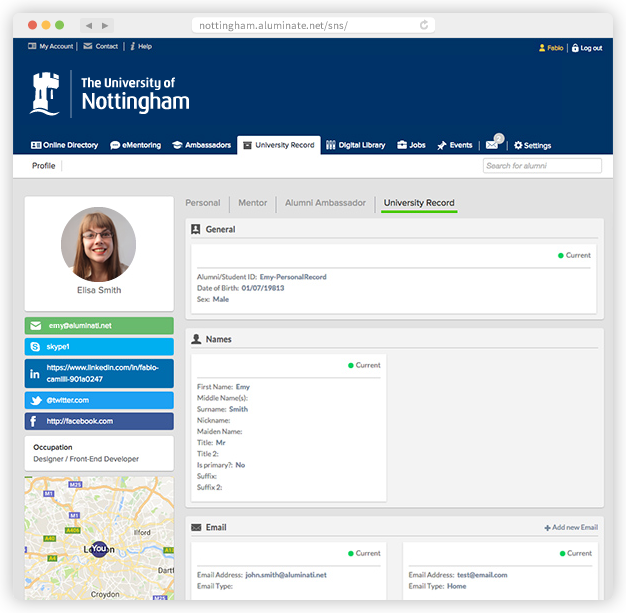This screenshot has width=626, height=613.
Task: Click the Email section envelope icon
Action: pyautogui.click(x=196, y=528)
